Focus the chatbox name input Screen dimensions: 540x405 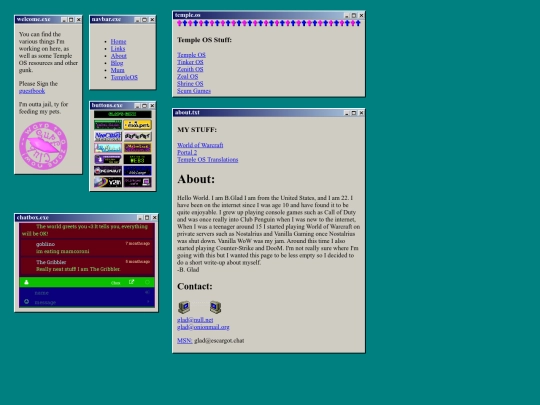point(88,293)
